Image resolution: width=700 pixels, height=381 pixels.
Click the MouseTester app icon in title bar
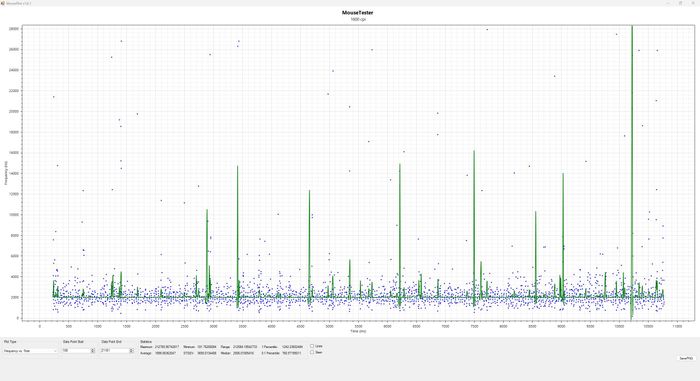(x=3, y=3)
